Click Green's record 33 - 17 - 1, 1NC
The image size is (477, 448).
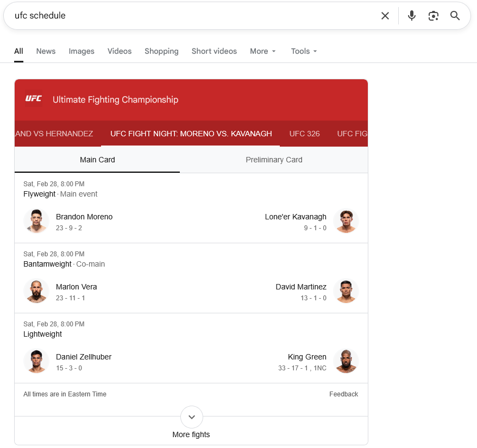(302, 368)
